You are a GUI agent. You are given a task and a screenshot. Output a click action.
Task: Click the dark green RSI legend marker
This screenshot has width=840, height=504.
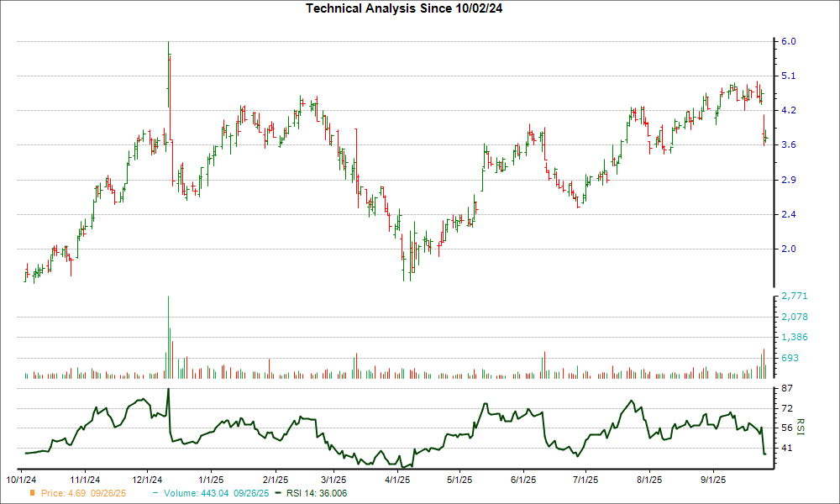coord(278,494)
